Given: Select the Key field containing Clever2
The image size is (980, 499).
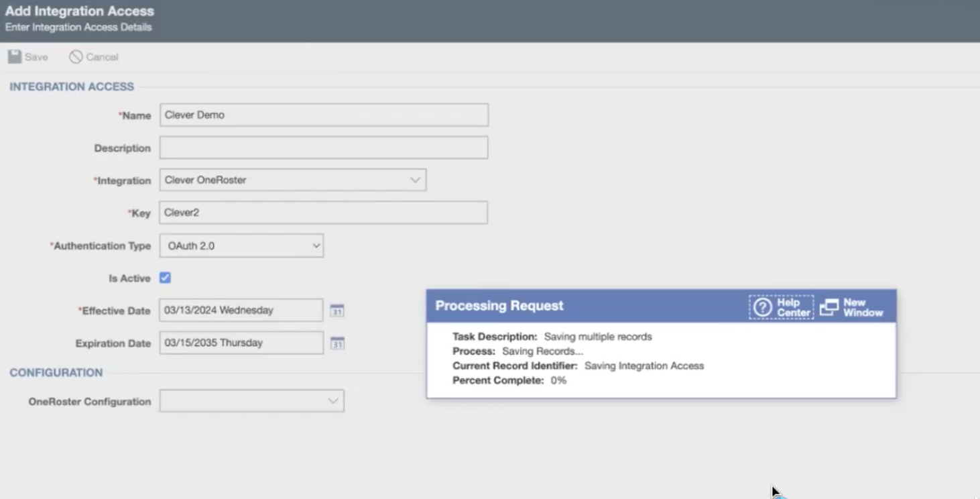Looking at the screenshot, I should click(324, 213).
